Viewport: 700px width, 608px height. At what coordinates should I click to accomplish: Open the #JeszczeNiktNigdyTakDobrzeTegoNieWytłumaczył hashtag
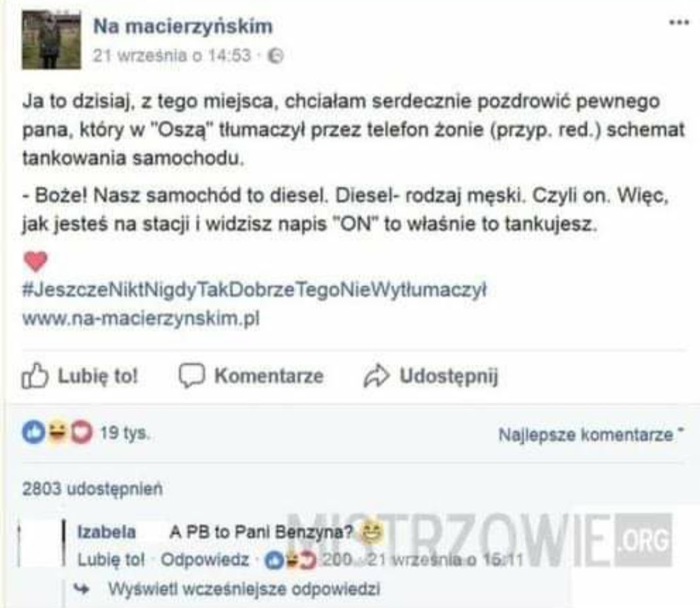[254, 290]
